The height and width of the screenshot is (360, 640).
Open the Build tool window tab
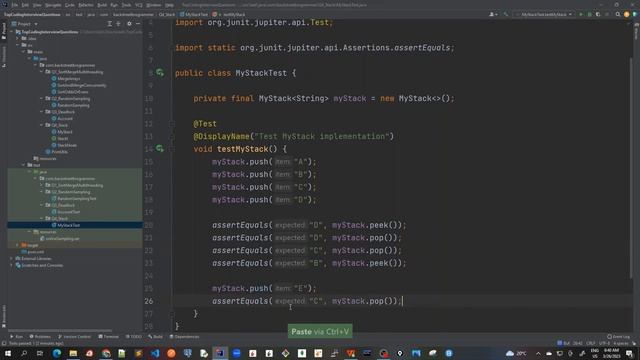point(156,337)
